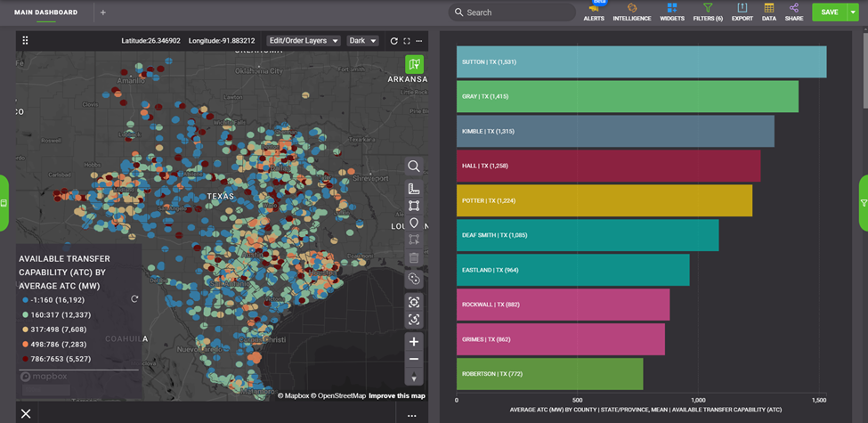Open the Save button dropdown arrow
Screen dimensions: 868x423
tap(853, 12)
